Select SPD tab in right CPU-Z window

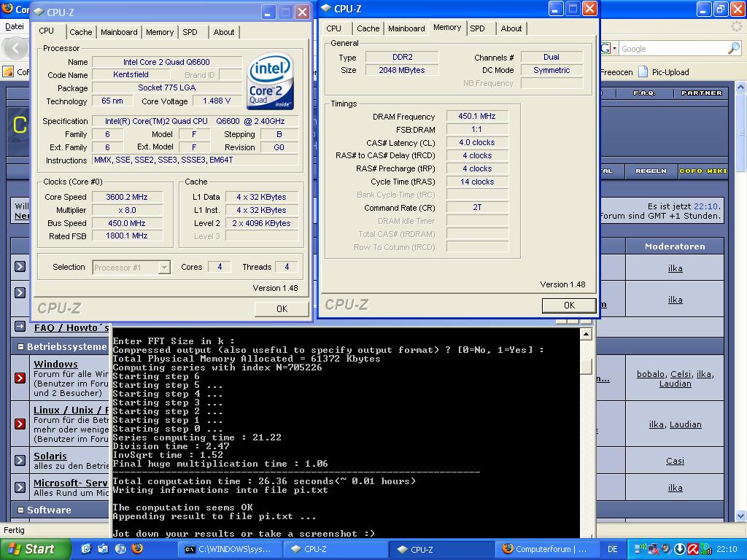(x=477, y=28)
